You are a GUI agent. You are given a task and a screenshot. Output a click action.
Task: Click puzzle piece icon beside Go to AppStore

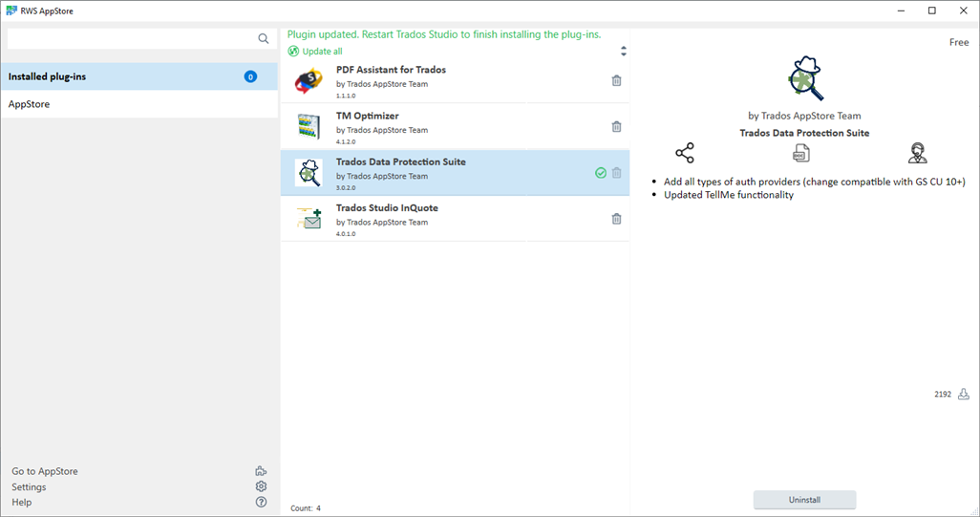point(262,471)
